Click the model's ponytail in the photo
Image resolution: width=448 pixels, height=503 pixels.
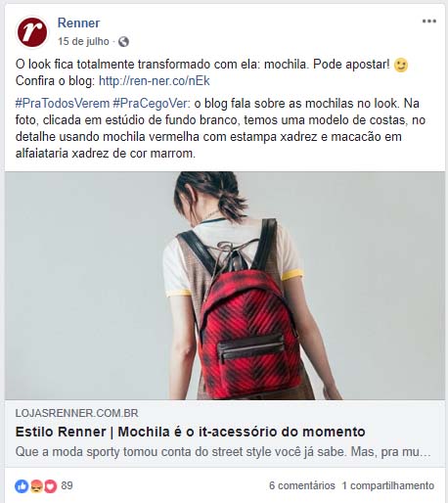pyautogui.click(x=230, y=203)
